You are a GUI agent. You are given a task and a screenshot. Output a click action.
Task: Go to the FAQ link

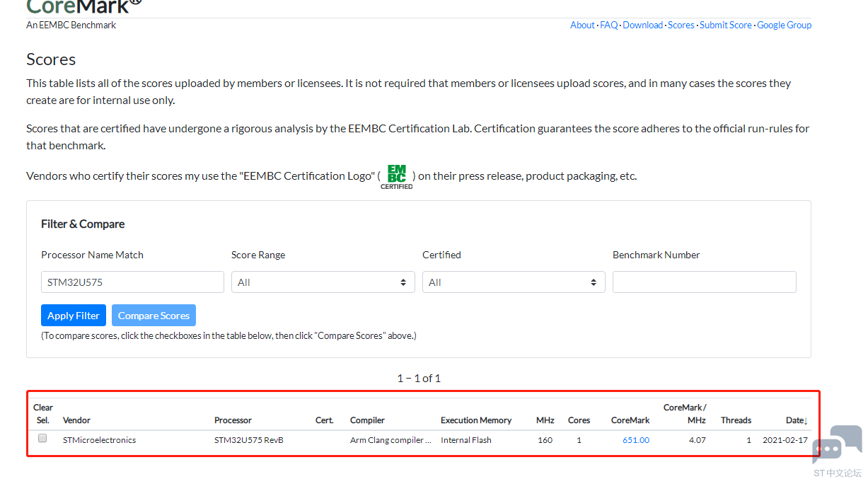[x=609, y=25]
